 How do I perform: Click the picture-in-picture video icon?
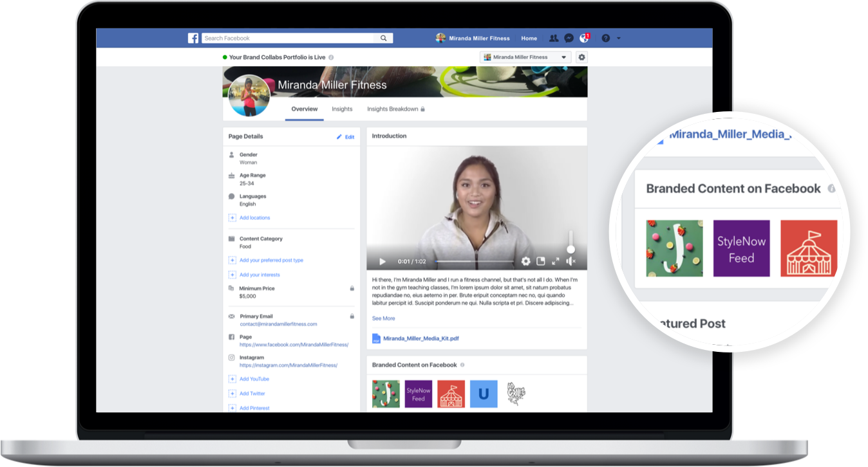click(541, 261)
